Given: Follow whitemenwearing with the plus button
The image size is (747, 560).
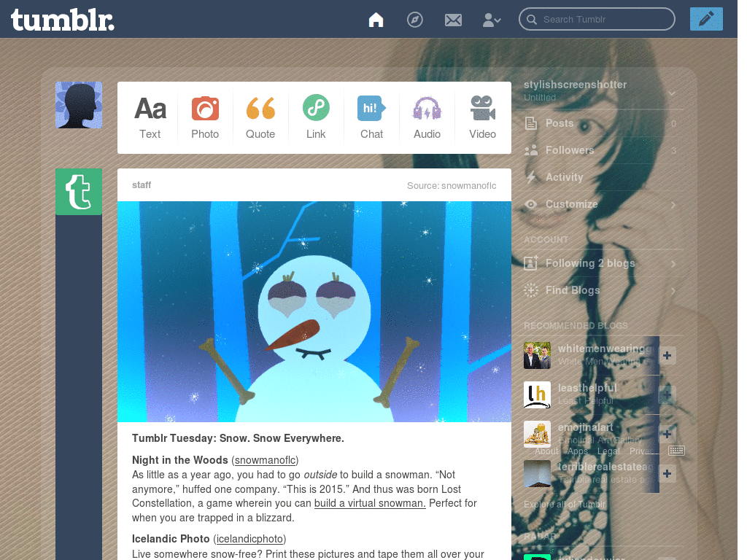Looking at the screenshot, I should point(667,355).
